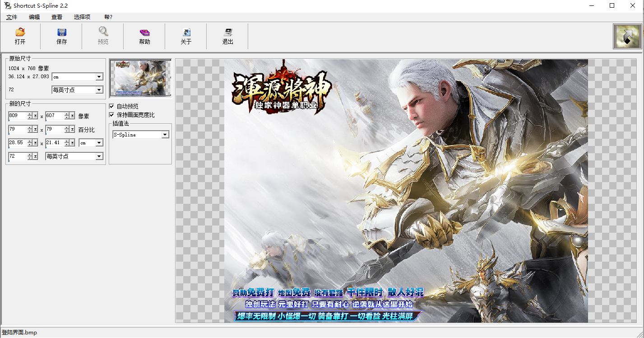Open the 帮? menu
This screenshot has width=644, height=338.
(108, 17)
